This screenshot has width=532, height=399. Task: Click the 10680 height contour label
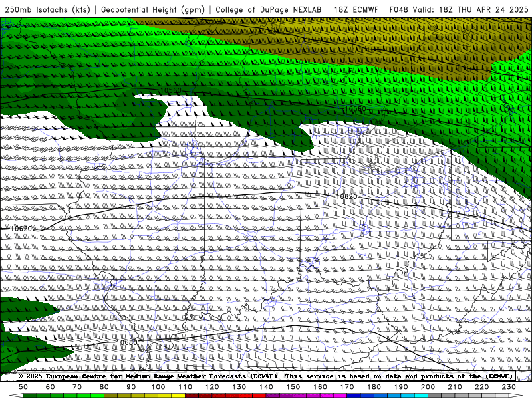coord(126,342)
